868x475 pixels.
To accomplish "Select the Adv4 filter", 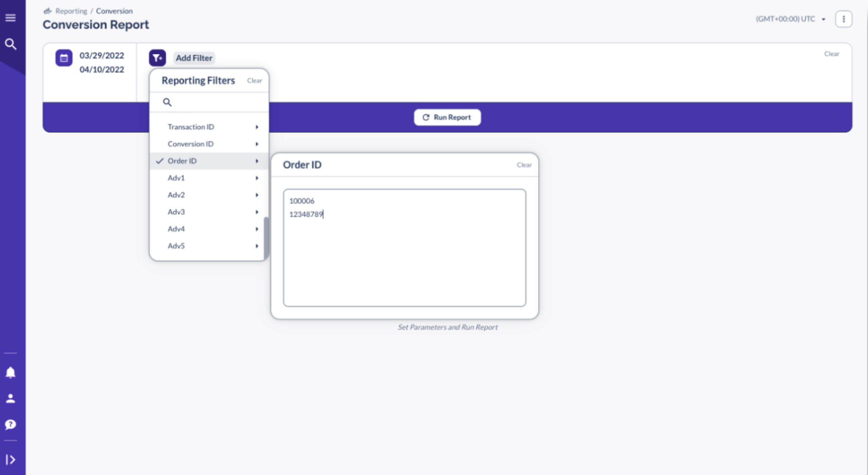I will pyautogui.click(x=208, y=229).
